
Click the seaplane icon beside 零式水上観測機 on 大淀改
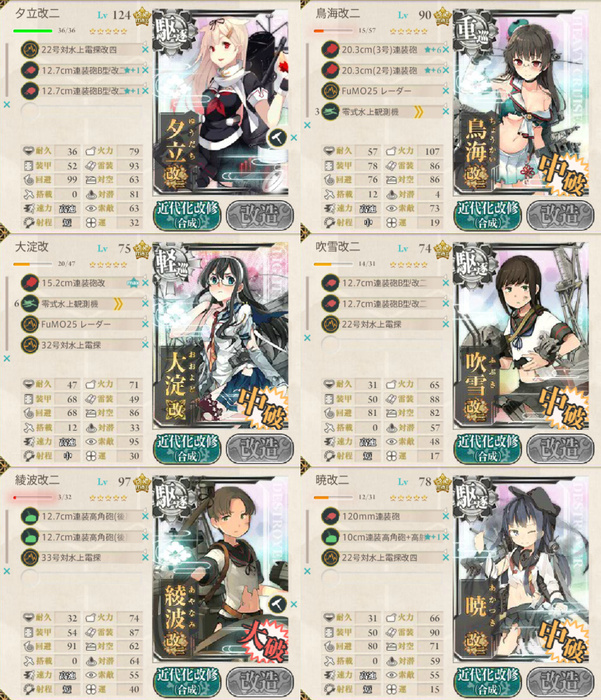point(29,303)
